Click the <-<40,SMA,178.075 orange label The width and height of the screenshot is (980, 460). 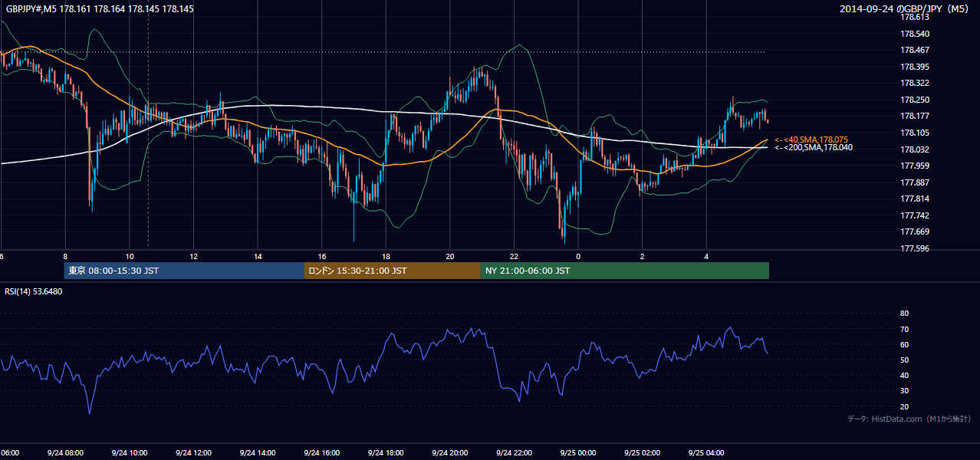pyautogui.click(x=811, y=140)
